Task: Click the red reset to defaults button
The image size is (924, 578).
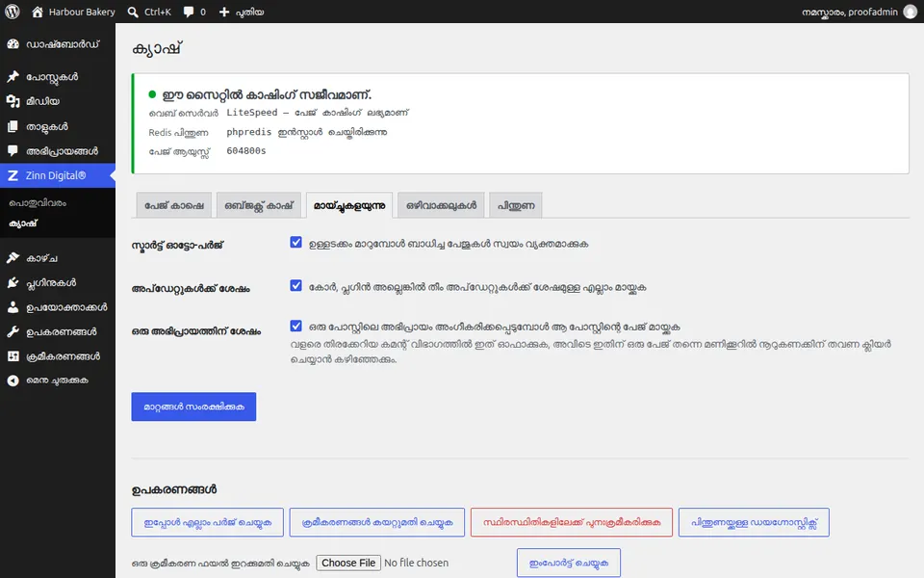Action: click(572, 522)
